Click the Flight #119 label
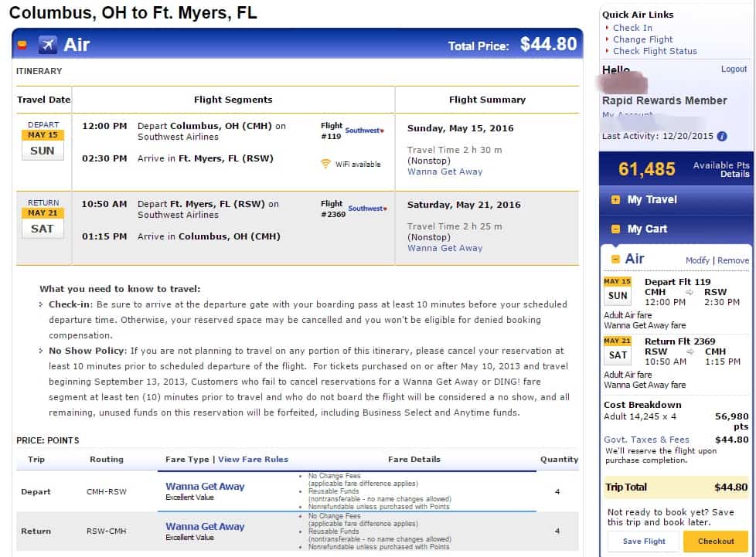756x557 pixels. coord(331,131)
